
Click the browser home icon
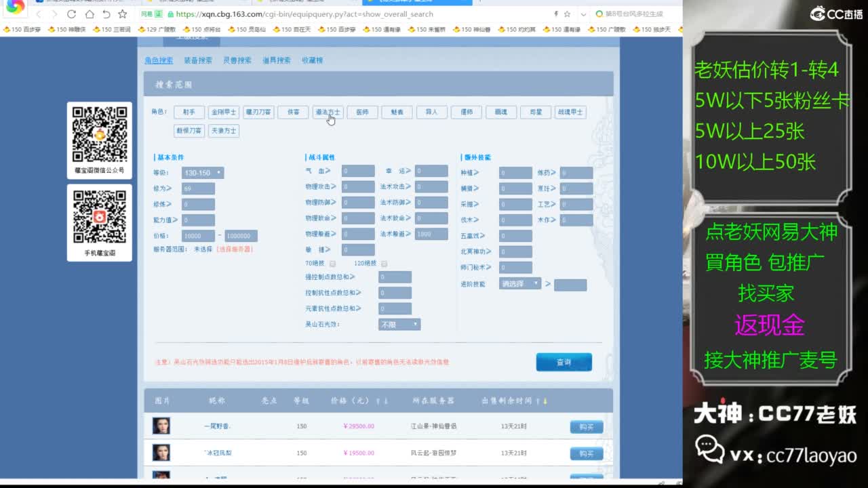tap(90, 14)
